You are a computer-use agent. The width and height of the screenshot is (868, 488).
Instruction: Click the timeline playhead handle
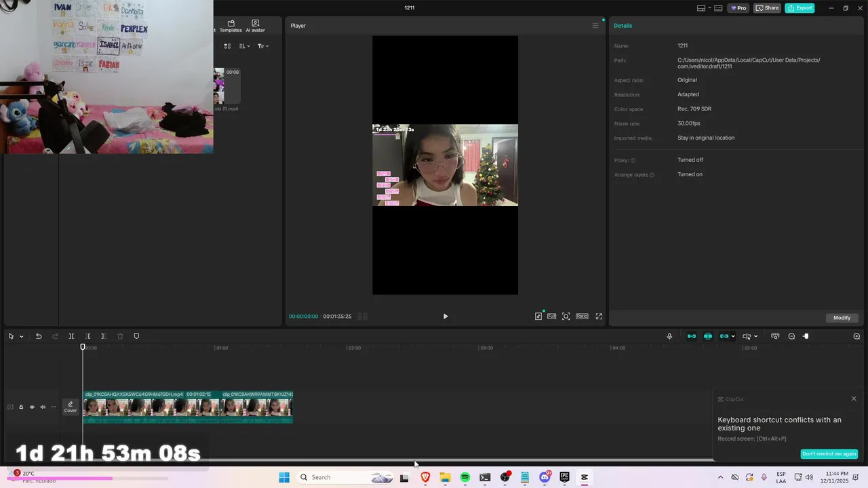83,347
